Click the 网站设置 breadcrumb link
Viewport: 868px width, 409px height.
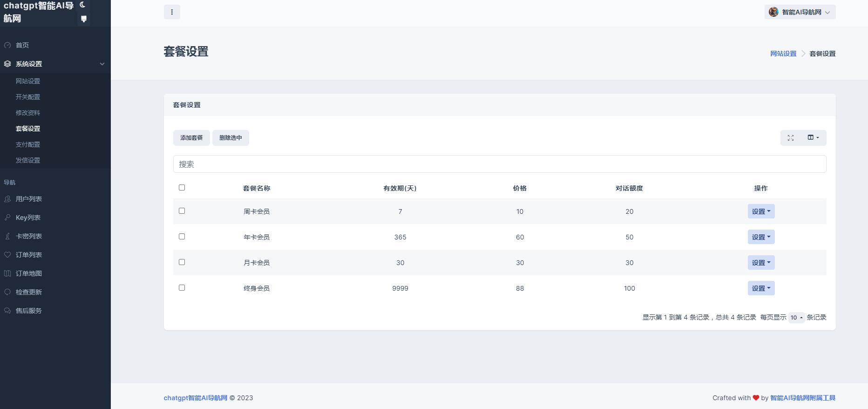pos(783,54)
